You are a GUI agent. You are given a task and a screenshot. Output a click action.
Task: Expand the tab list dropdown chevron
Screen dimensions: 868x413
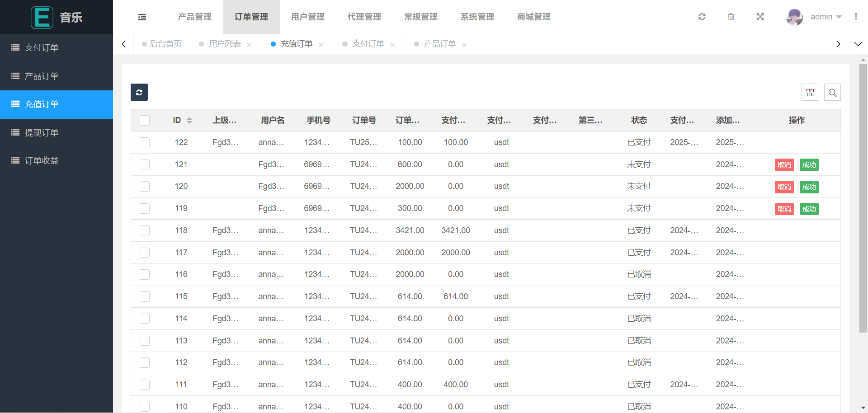[x=858, y=44]
